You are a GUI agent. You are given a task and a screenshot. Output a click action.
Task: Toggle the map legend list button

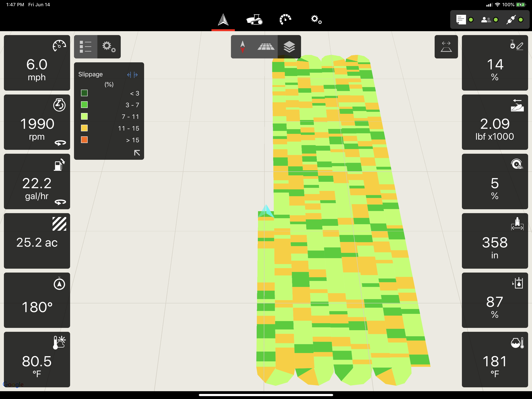(x=86, y=47)
